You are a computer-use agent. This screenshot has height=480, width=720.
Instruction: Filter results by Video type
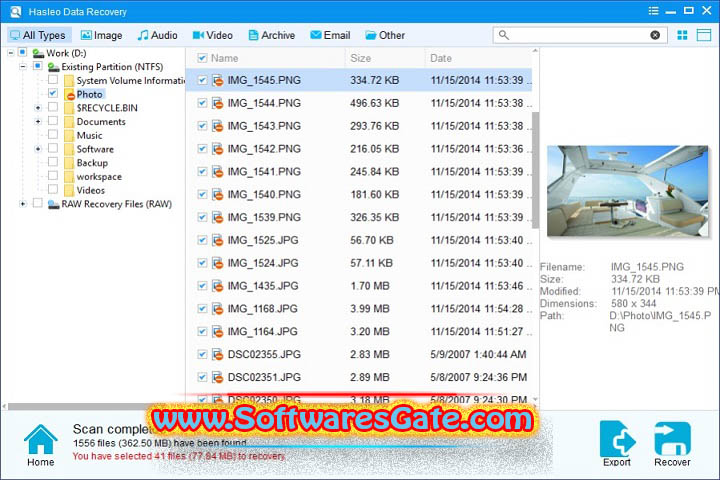coord(213,35)
